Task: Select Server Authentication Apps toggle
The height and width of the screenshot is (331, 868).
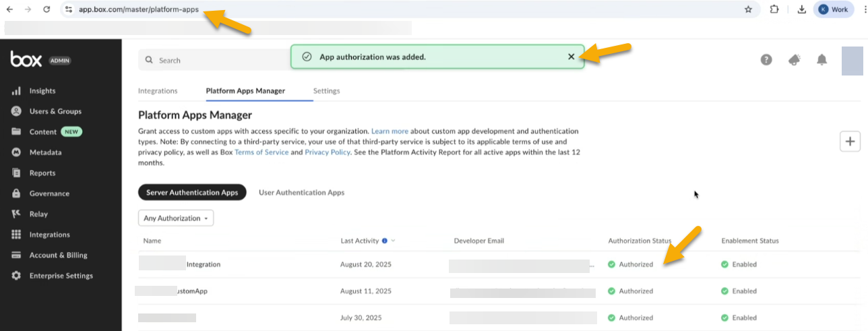Action: click(x=192, y=192)
